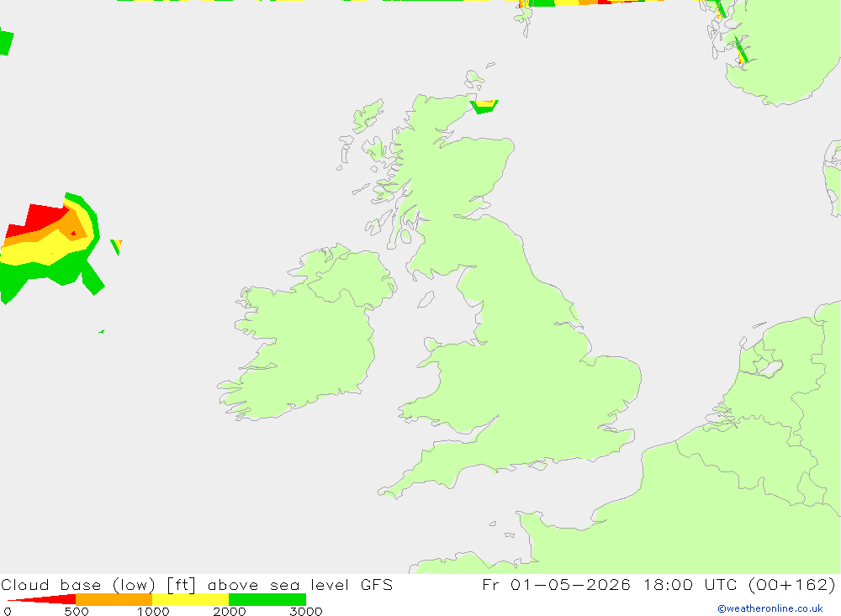Viewport: 841px width, 616px height.
Task: Click the orange 500-1000 ft legend segment
Action: [114, 599]
